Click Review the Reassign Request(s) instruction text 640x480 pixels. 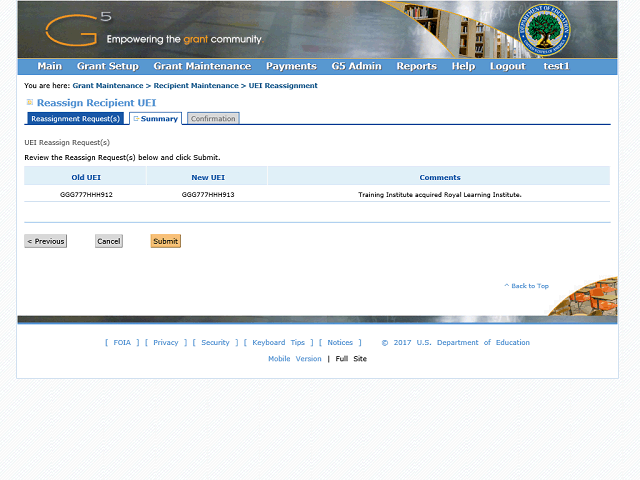click(x=122, y=158)
